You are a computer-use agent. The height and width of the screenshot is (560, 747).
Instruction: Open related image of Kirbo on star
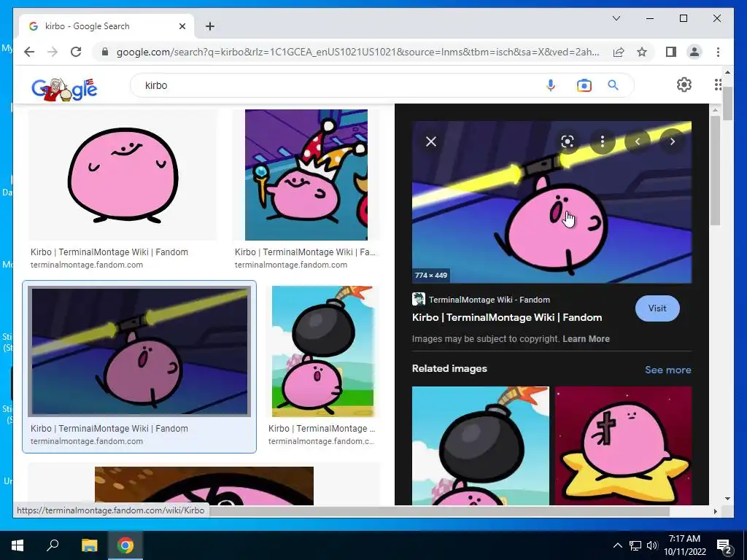pyautogui.click(x=623, y=446)
